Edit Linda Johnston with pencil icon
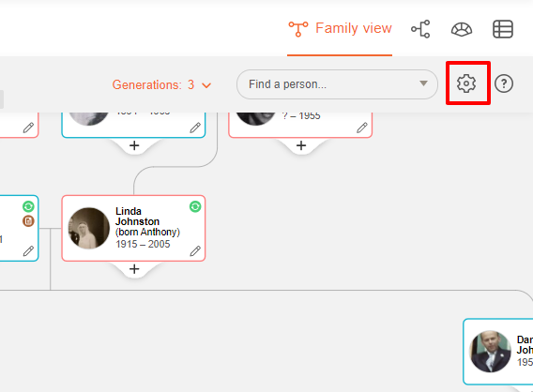533x392 pixels. point(195,251)
